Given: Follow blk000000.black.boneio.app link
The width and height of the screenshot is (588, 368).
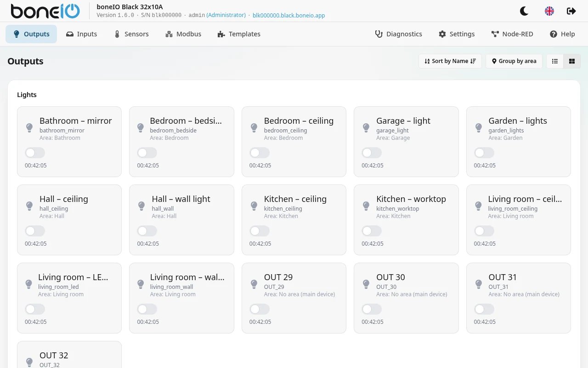Looking at the screenshot, I should pos(288,15).
